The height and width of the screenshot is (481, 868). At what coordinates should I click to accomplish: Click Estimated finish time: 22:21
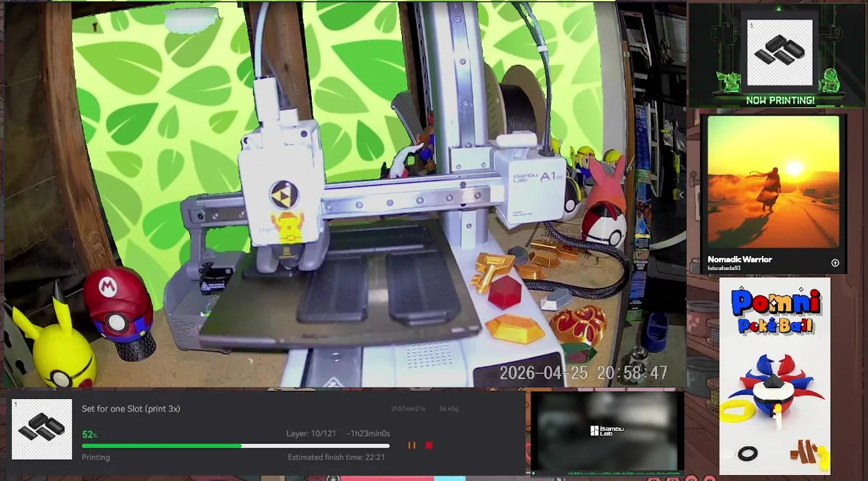pos(336,458)
